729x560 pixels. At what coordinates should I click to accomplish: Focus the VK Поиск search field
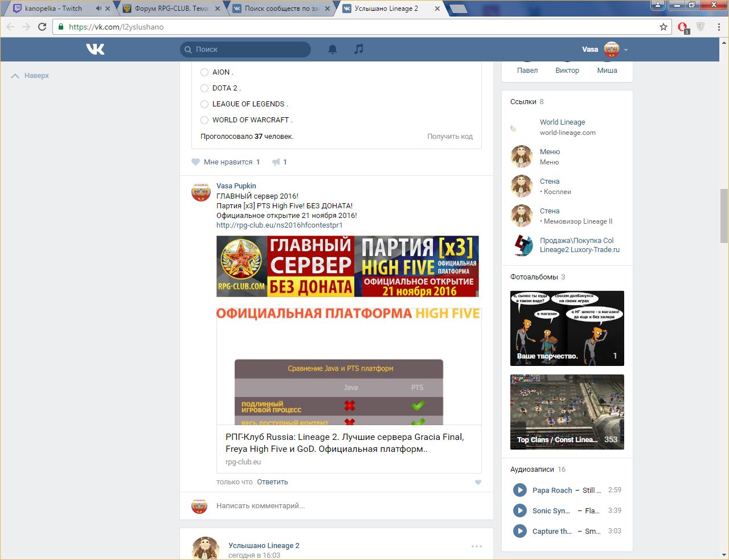245,50
